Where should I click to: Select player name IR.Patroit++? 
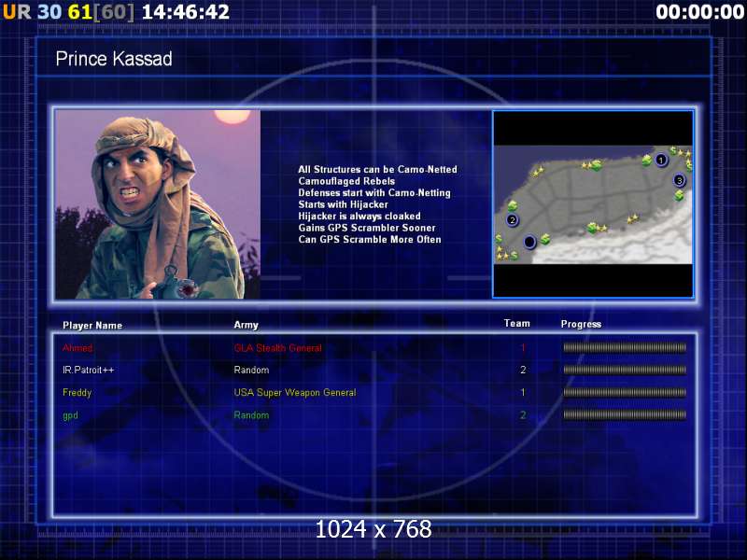88,370
